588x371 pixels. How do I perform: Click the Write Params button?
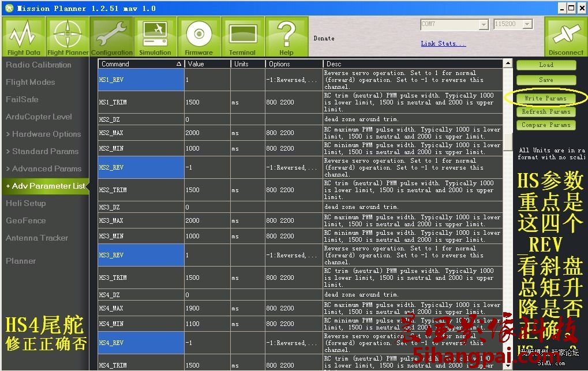[x=546, y=98]
